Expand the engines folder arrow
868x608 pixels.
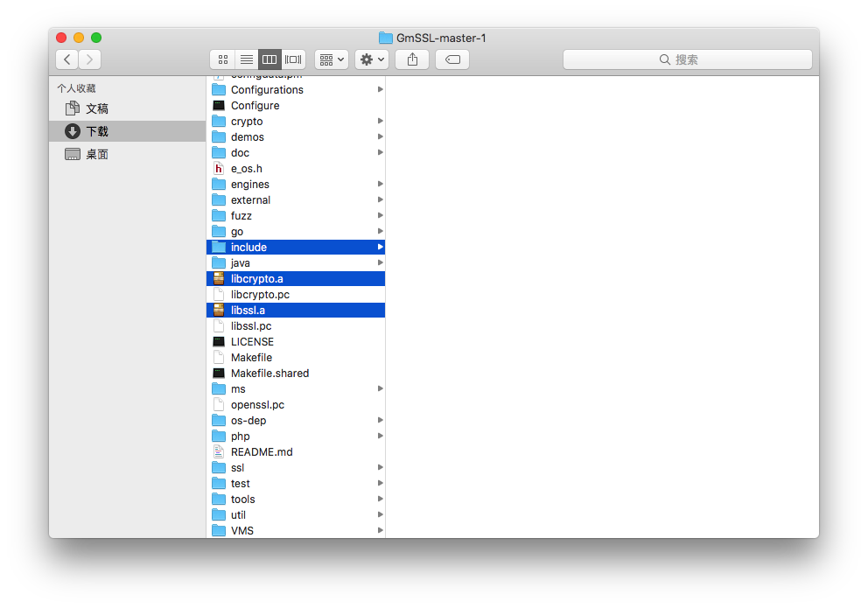(381, 184)
